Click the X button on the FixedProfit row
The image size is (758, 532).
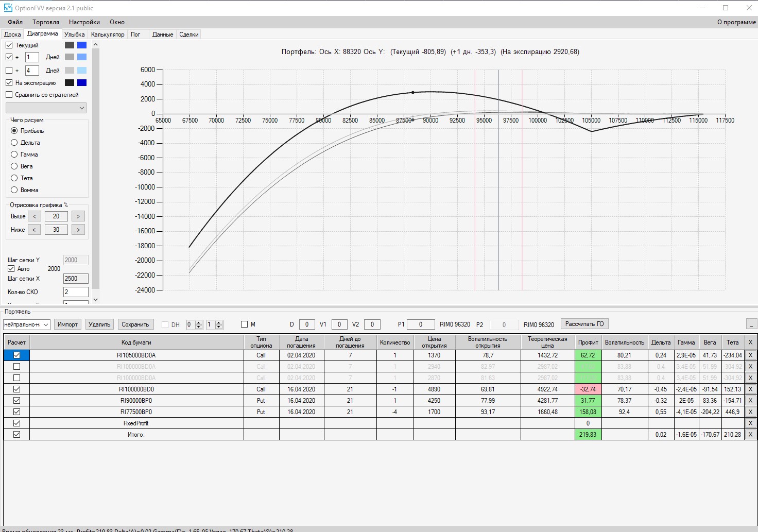[750, 423]
